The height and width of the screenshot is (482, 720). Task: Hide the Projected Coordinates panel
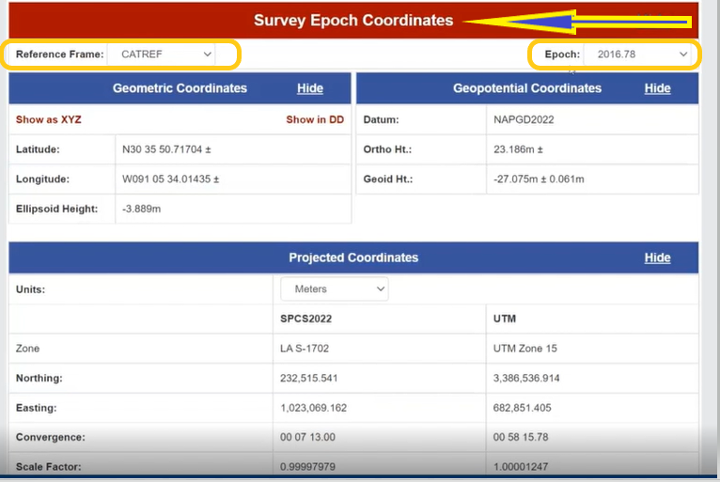coord(657,257)
